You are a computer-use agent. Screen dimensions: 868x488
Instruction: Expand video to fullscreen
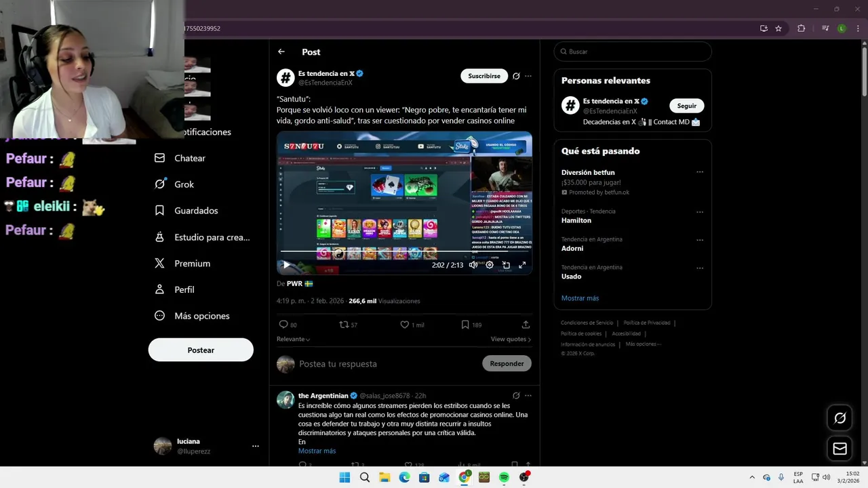[522, 265]
